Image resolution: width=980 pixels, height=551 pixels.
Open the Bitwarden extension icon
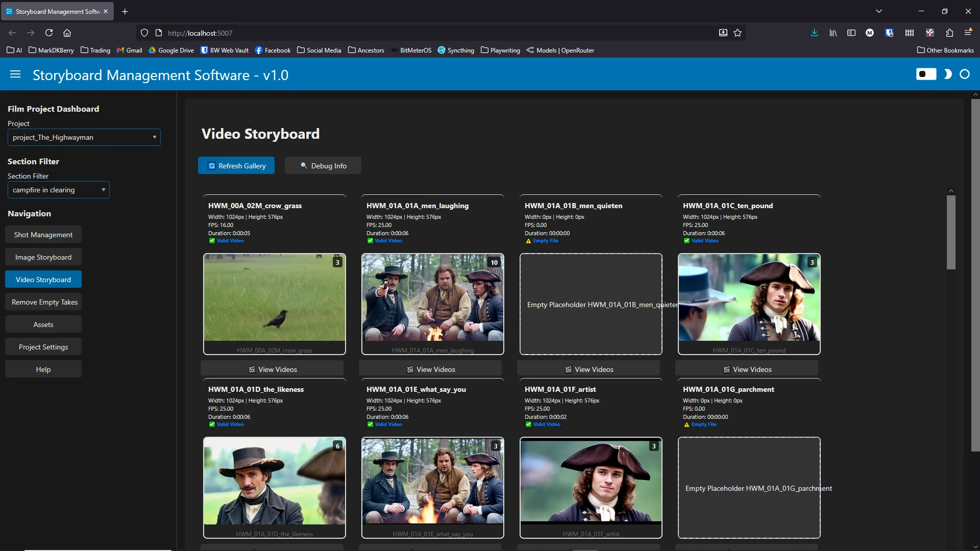(x=889, y=33)
